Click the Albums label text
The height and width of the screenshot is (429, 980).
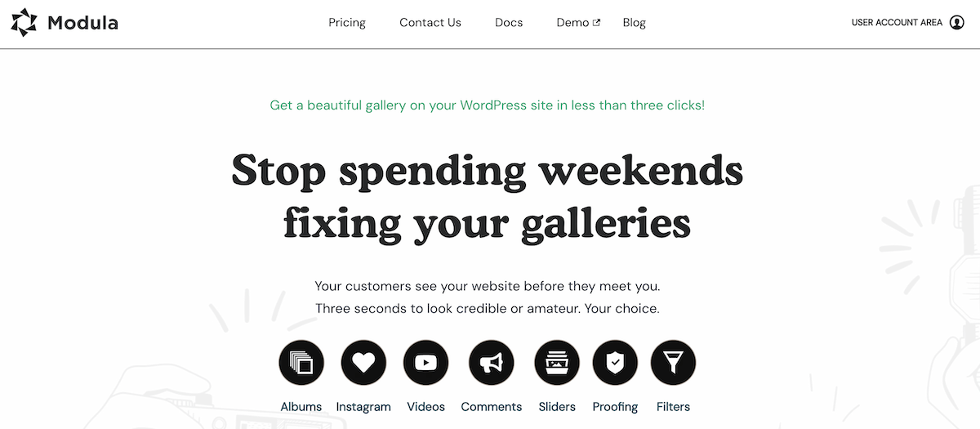(301, 407)
